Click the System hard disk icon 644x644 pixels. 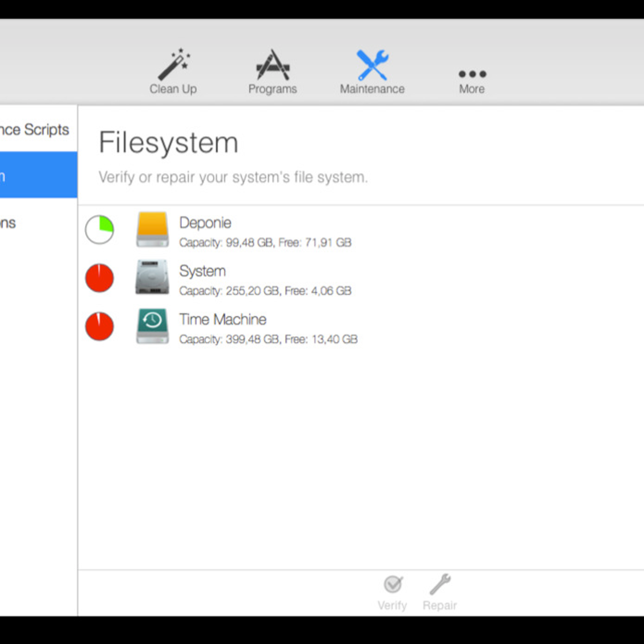(152, 277)
